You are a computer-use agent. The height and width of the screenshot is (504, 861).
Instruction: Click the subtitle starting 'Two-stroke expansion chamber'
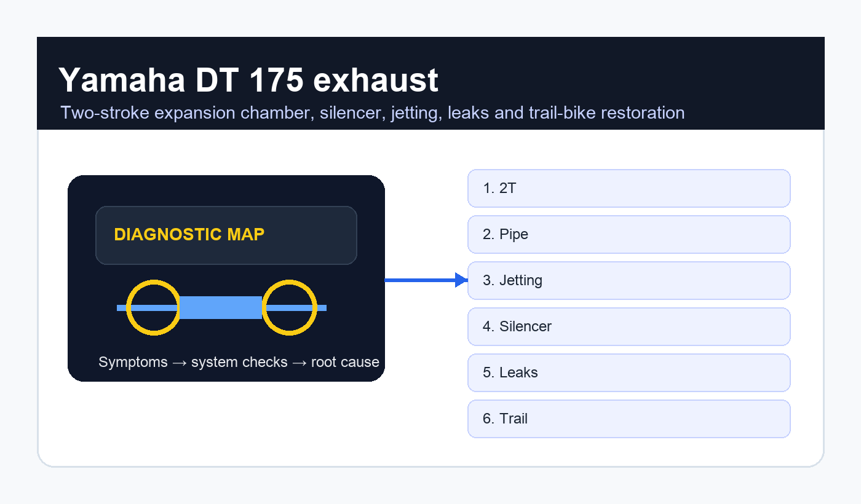coord(372,113)
